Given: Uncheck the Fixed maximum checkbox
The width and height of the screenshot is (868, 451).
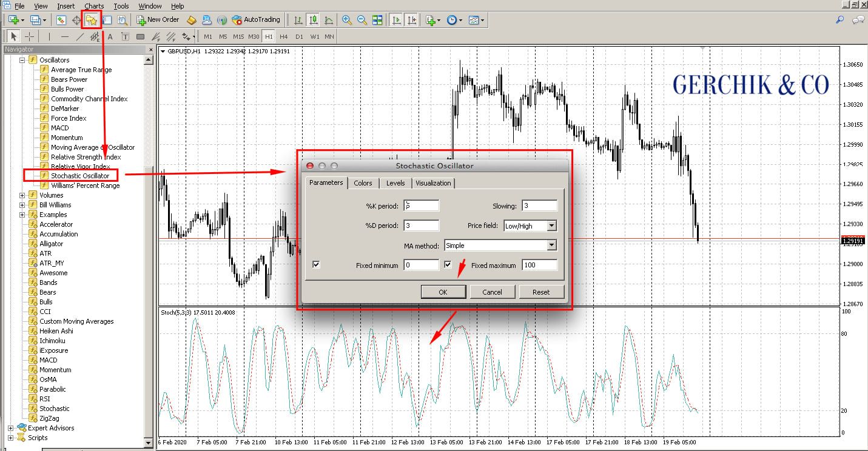Looking at the screenshot, I should [x=447, y=264].
